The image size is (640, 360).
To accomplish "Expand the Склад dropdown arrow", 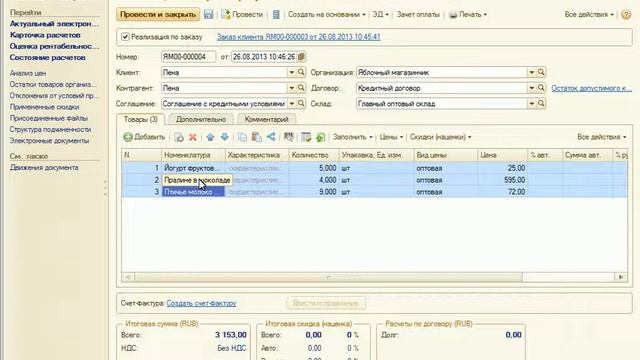I will 531,104.
